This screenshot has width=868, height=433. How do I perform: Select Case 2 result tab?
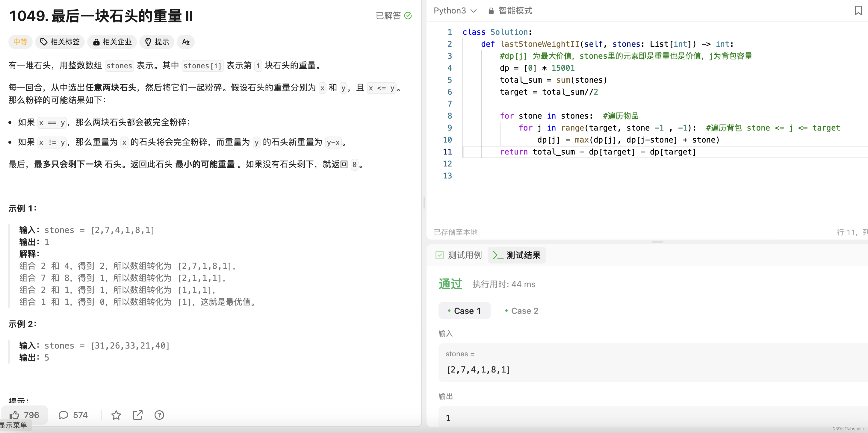pyautogui.click(x=521, y=311)
